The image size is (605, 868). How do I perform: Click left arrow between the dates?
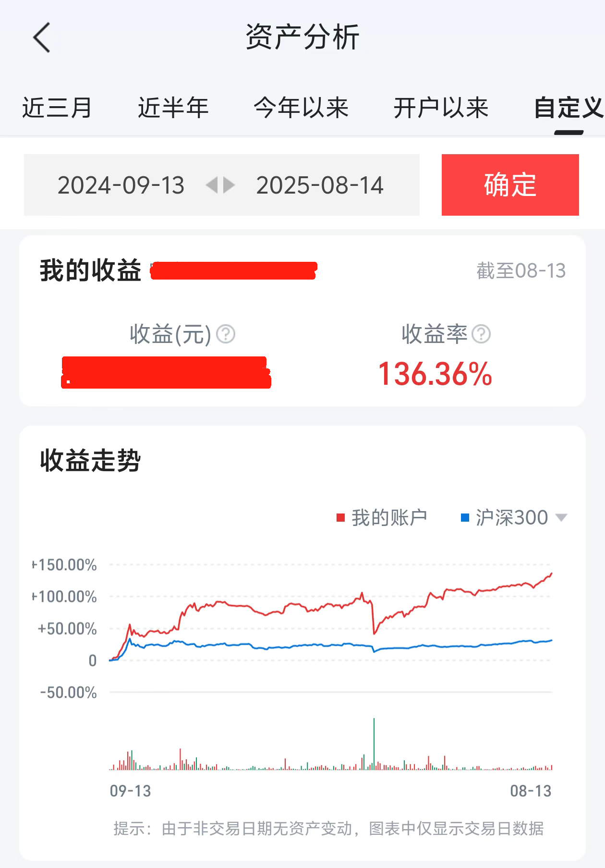coord(212,185)
